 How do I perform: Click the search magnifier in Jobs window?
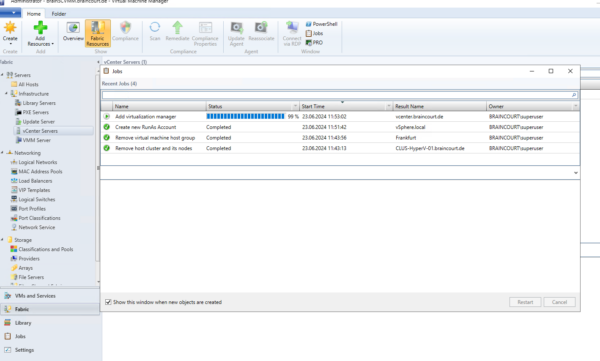[x=574, y=95]
